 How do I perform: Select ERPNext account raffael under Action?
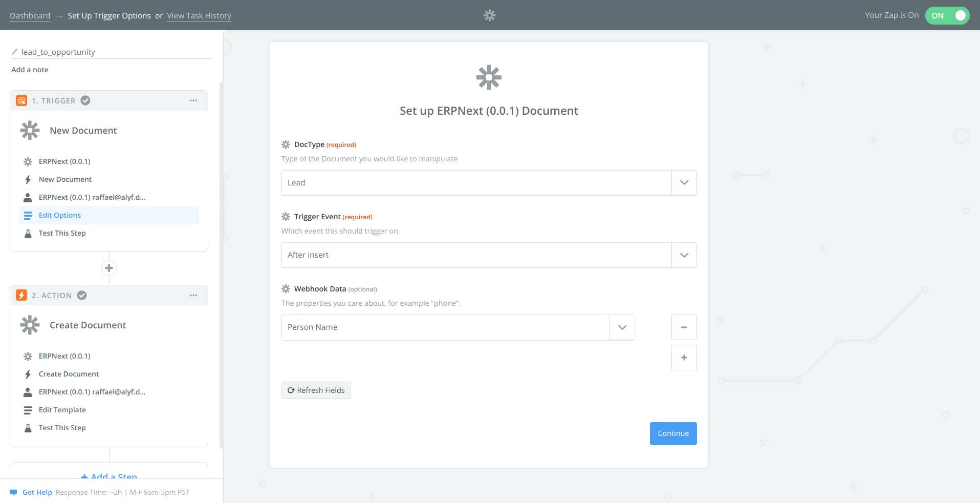92,392
